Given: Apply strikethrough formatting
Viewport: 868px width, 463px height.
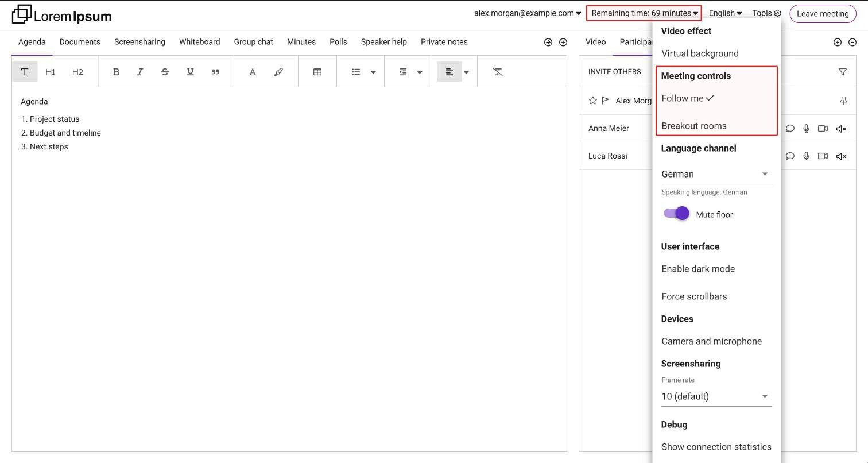Looking at the screenshot, I should coord(165,72).
